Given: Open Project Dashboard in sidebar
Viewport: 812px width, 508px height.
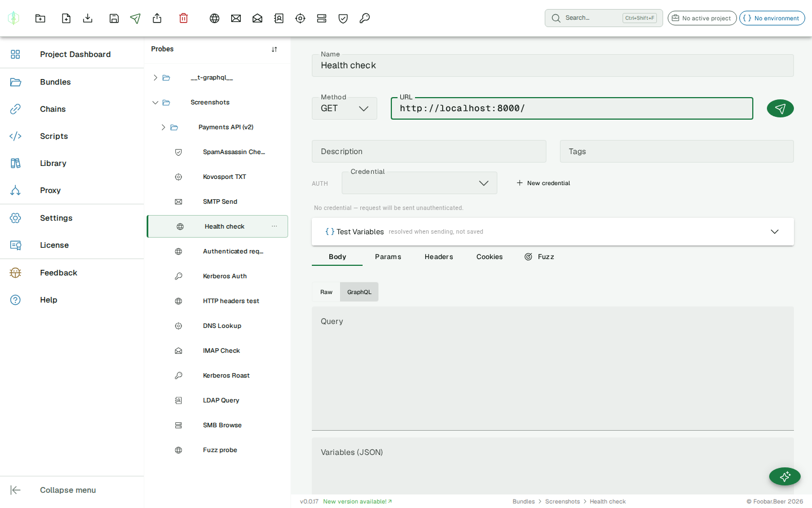Looking at the screenshot, I should [72, 54].
